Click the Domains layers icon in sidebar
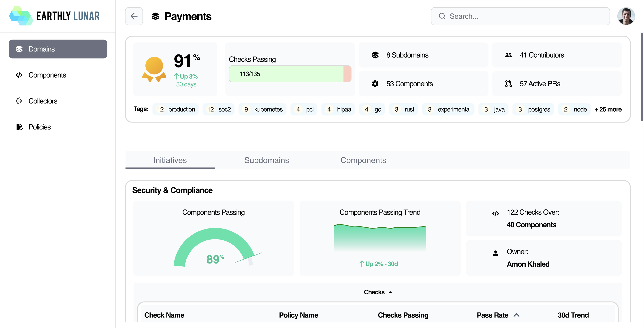The image size is (644, 328). coord(19,49)
